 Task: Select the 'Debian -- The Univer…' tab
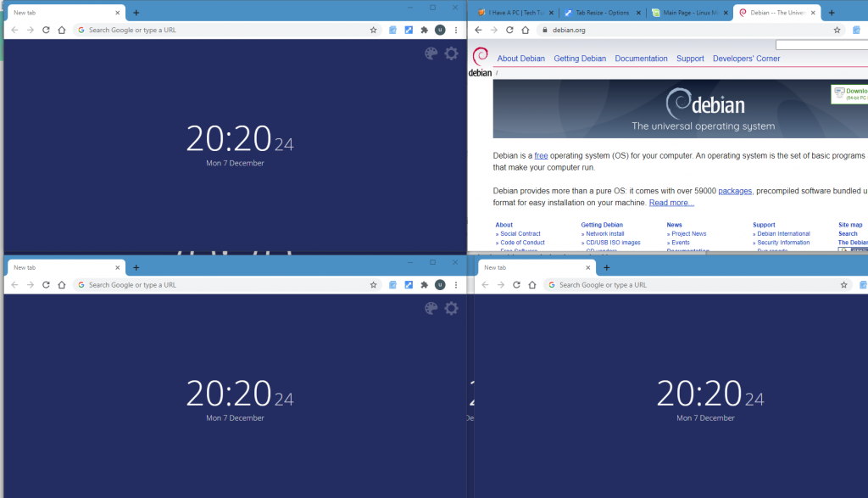click(x=777, y=13)
